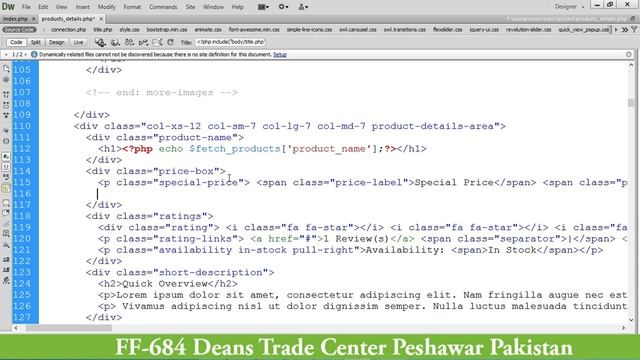Click the Select Parent Tag icon
This screenshot has width=640, height=360.
tap(6, 131)
